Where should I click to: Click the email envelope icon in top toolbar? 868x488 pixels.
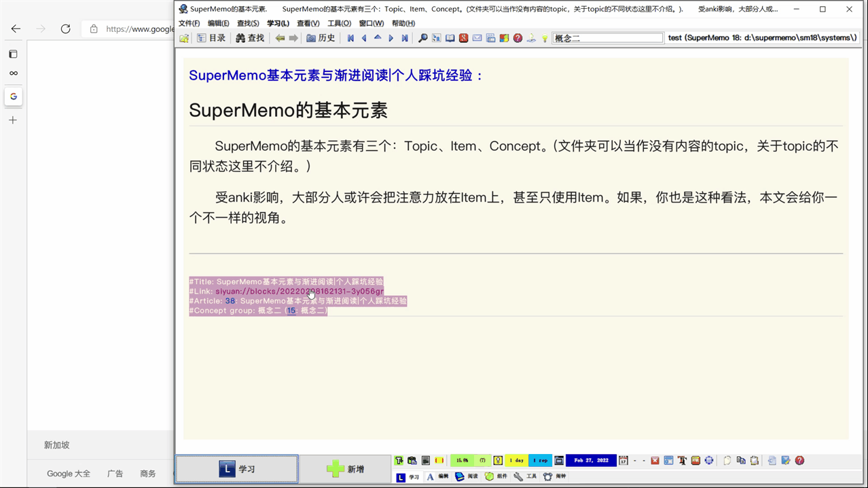[x=477, y=38]
